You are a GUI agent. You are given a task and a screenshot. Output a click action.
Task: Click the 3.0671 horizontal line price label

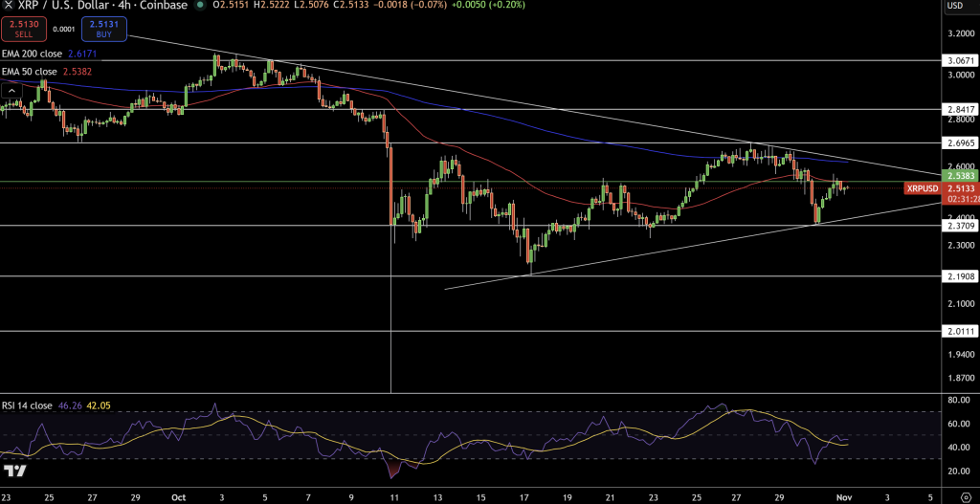[958, 59]
